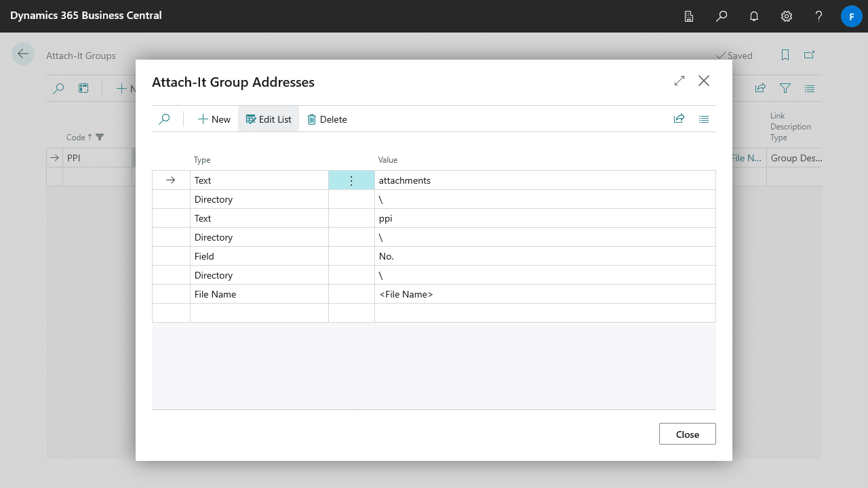Click the share icon in dialog toolbar

tap(679, 119)
